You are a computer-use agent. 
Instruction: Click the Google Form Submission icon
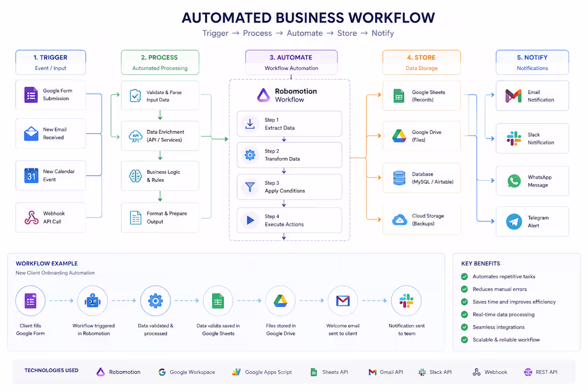(31, 95)
